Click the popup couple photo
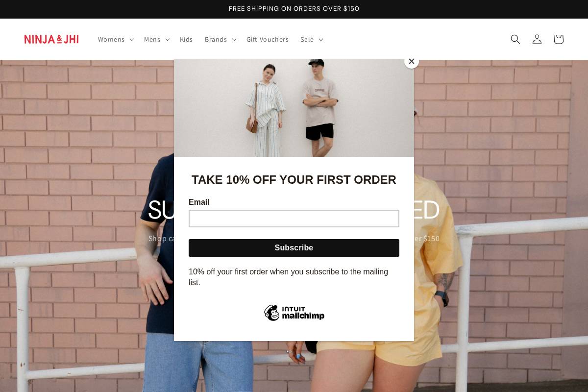The width and height of the screenshot is (588, 392). (294, 108)
